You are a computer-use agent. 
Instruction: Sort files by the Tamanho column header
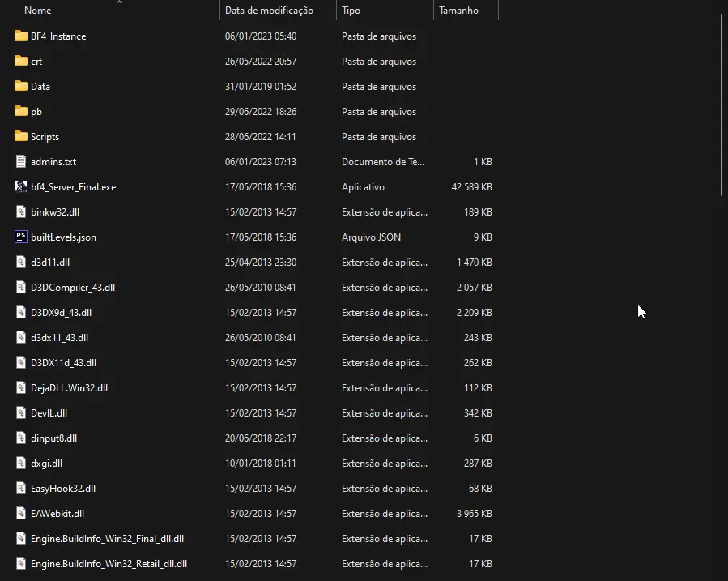tap(458, 11)
